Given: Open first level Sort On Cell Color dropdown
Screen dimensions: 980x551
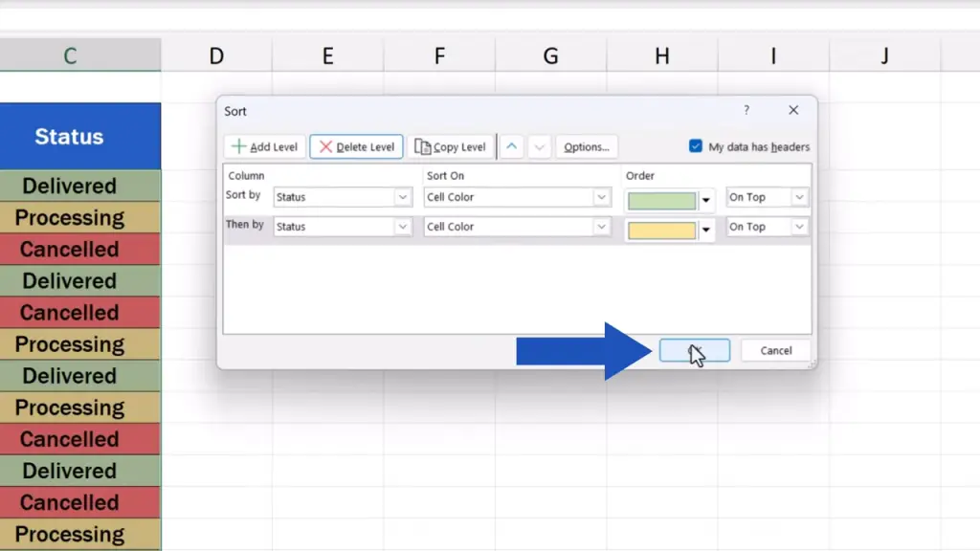Looking at the screenshot, I should (601, 198).
